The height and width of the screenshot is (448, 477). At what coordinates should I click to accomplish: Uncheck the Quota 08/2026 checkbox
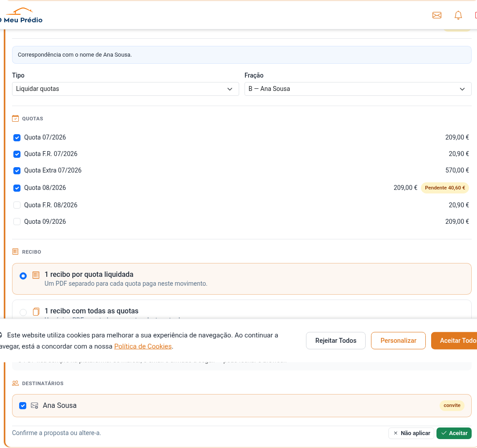(17, 188)
